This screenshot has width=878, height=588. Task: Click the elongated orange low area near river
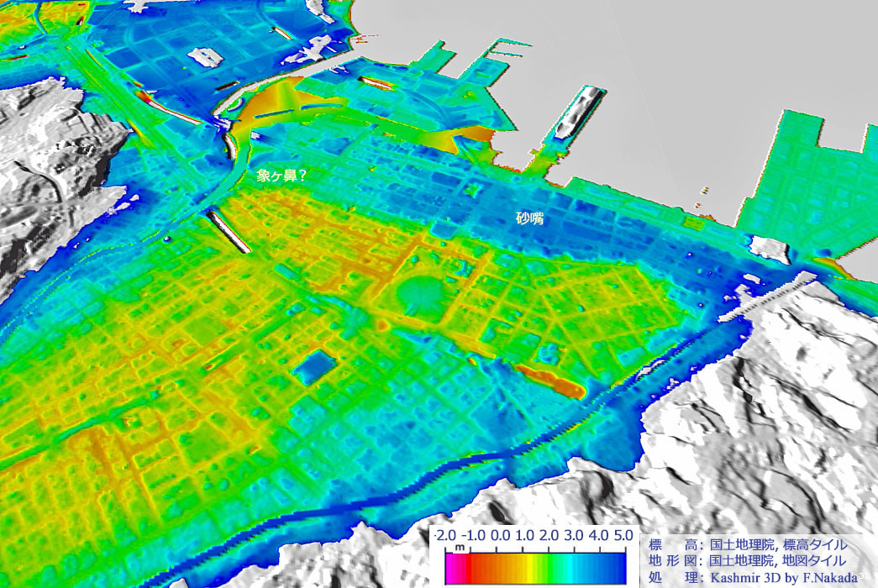[x=551, y=380]
